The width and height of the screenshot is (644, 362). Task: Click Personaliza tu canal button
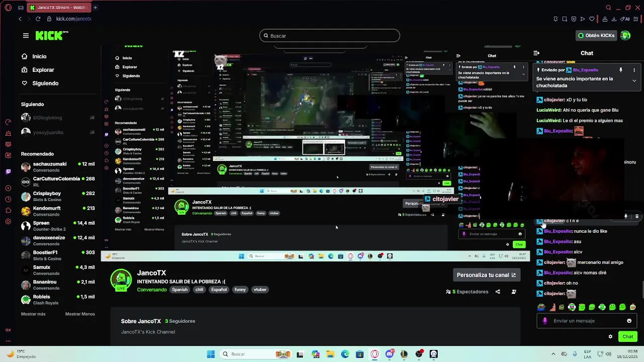pos(486,275)
